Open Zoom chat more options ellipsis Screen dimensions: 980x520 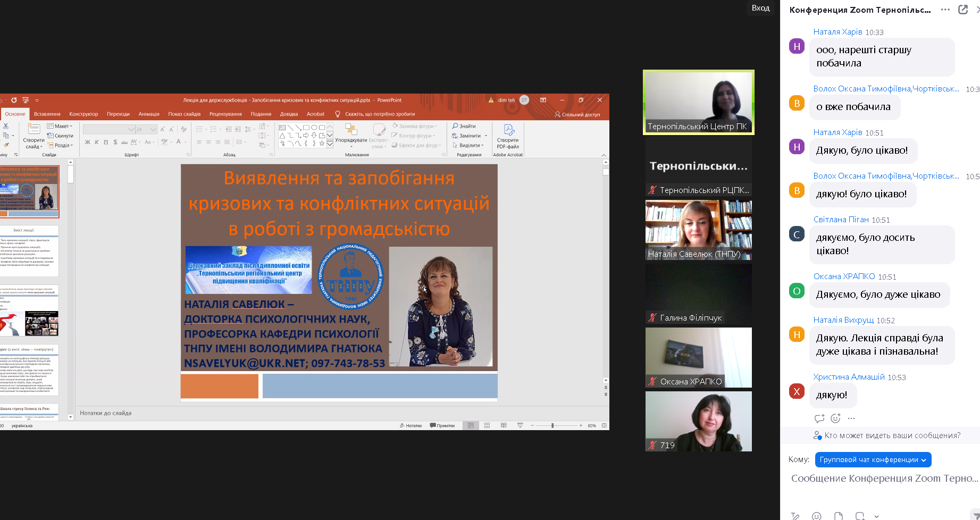coord(945,10)
